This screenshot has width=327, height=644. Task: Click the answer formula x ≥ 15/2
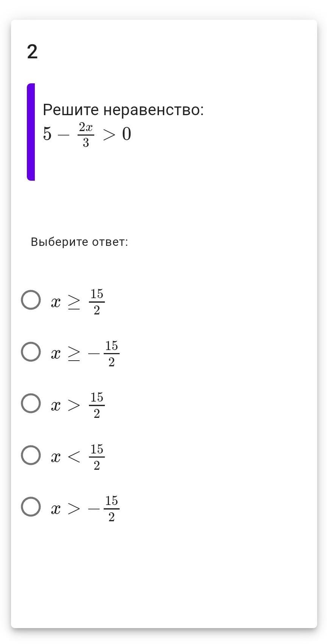[78, 302]
